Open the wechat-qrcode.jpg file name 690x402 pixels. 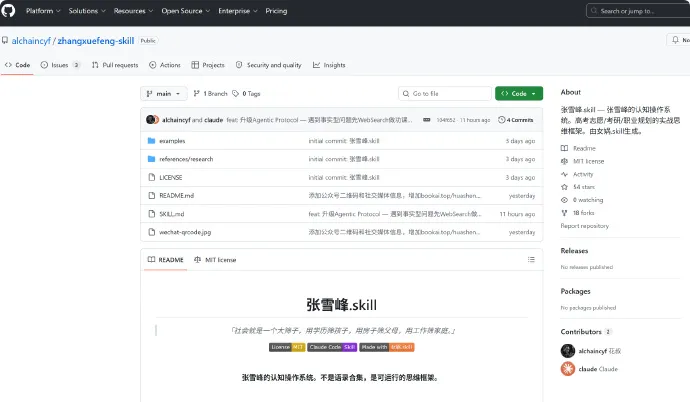pos(185,232)
